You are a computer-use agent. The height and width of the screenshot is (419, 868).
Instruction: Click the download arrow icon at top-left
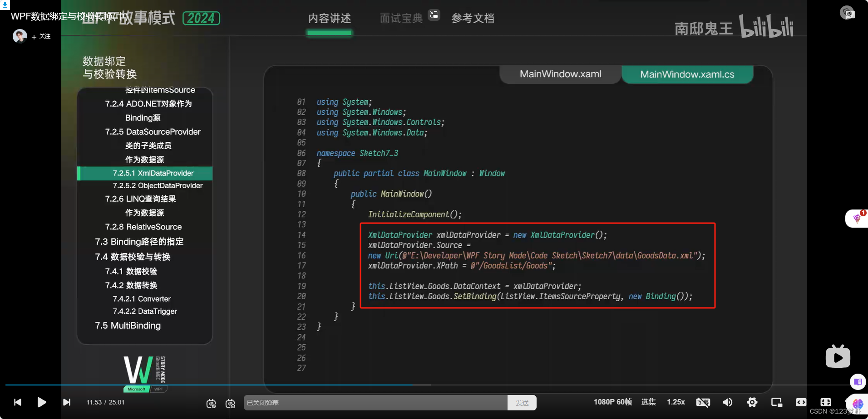coord(5,5)
